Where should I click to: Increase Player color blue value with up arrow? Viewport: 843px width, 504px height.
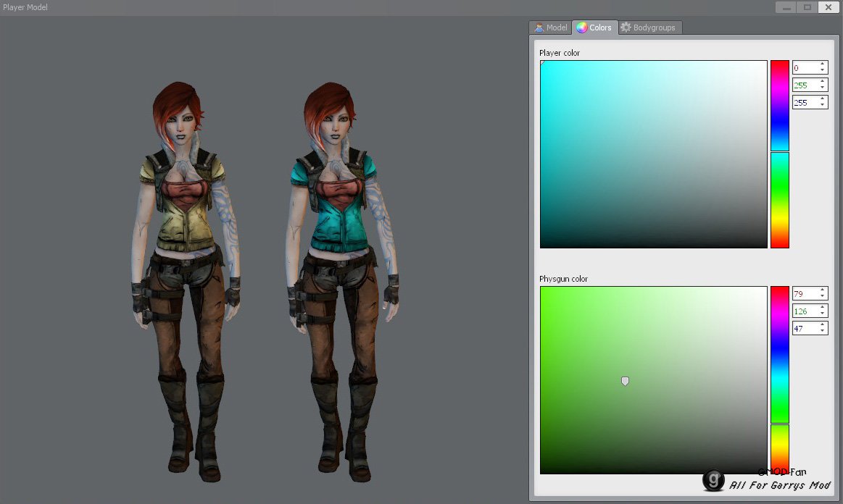(x=823, y=99)
